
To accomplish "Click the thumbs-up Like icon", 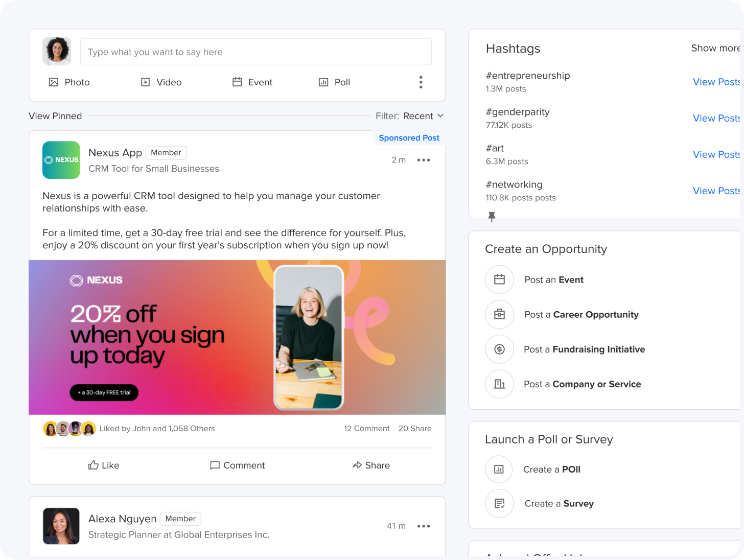I will click(x=93, y=465).
